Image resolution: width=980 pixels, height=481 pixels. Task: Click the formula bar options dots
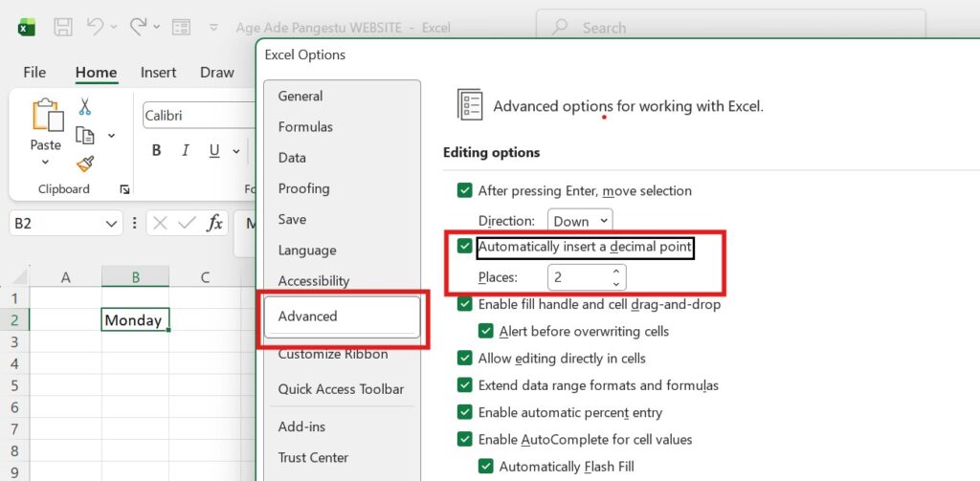134,224
